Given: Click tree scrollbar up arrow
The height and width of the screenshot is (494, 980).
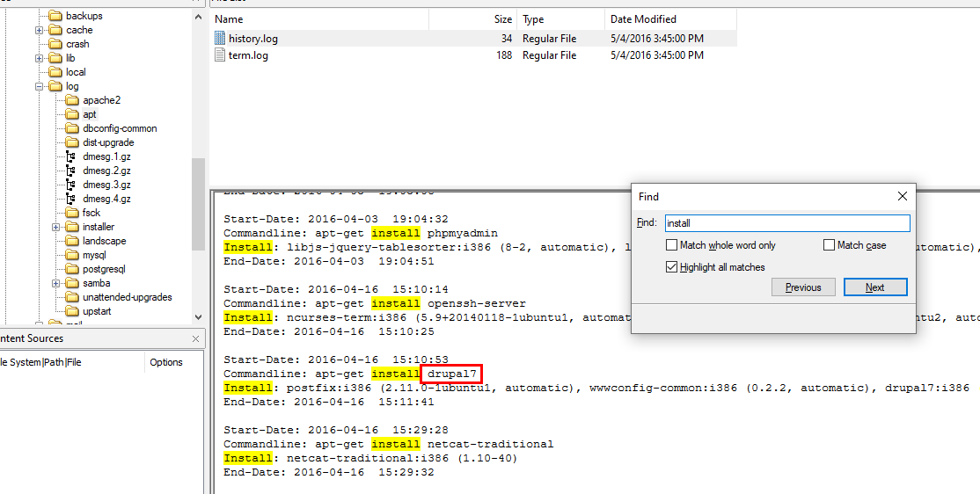Looking at the screenshot, I should pyautogui.click(x=198, y=17).
